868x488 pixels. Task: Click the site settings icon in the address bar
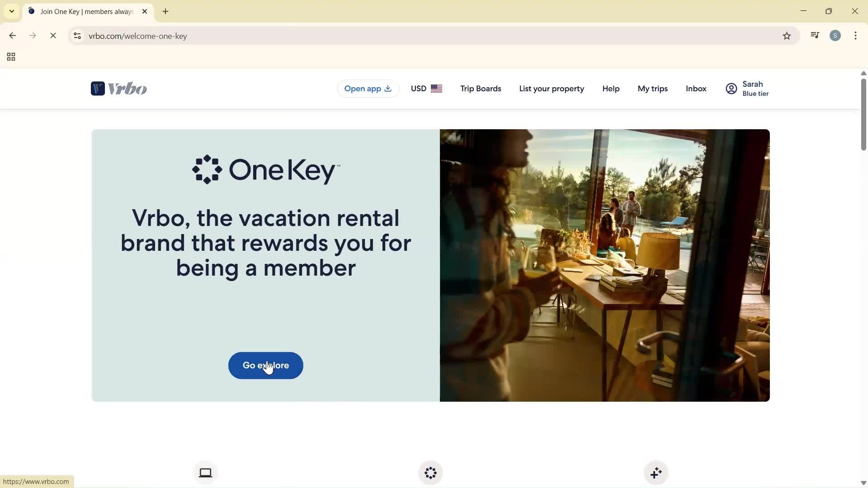click(77, 36)
